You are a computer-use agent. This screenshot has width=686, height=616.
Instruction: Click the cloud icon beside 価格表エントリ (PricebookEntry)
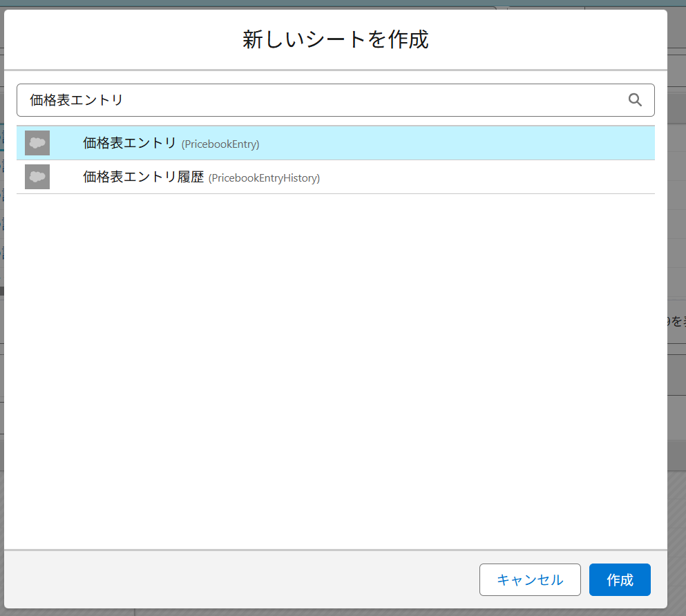(x=37, y=143)
